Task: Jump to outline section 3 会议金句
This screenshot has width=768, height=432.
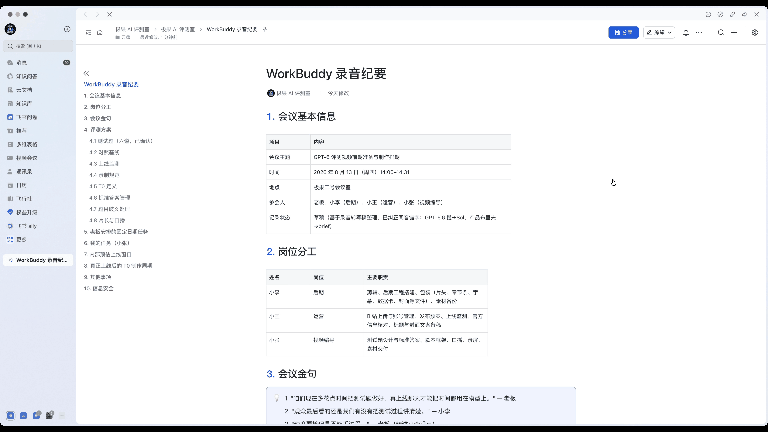Action: [97, 118]
